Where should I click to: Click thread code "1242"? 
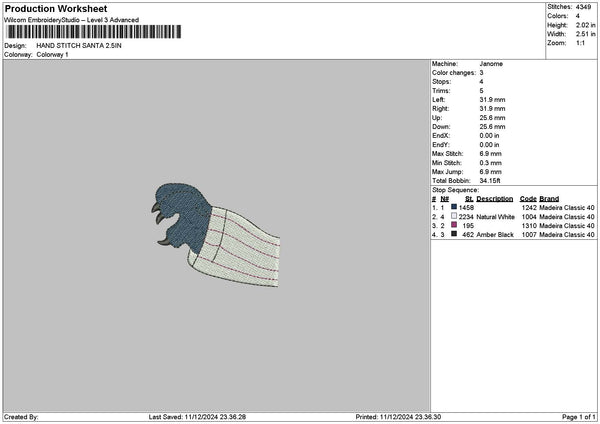pyautogui.click(x=529, y=208)
